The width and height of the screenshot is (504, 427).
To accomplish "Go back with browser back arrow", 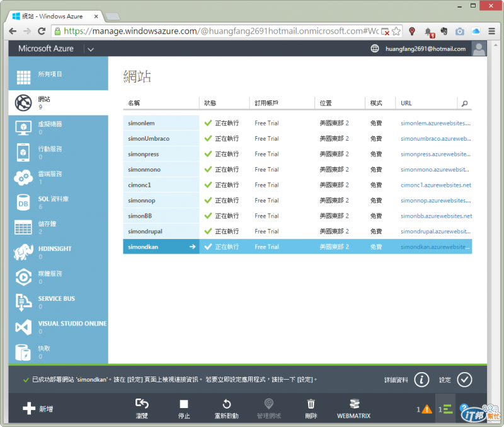I will [13, 31].
